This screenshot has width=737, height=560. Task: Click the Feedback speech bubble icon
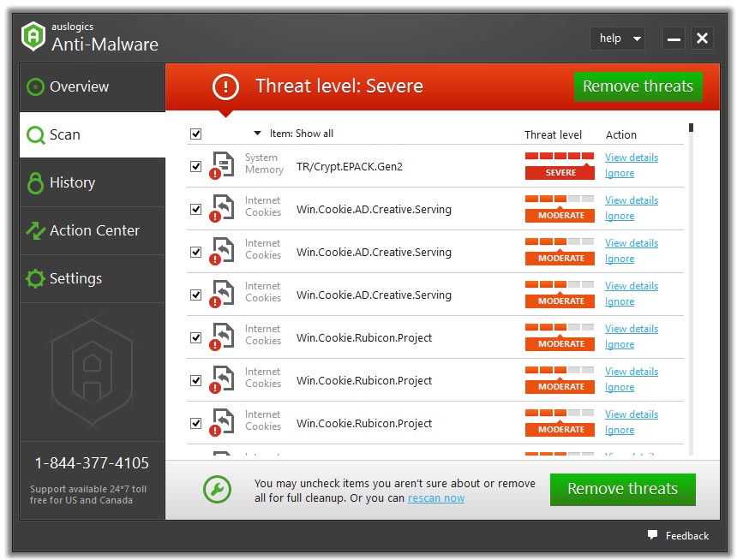[652, 535]
